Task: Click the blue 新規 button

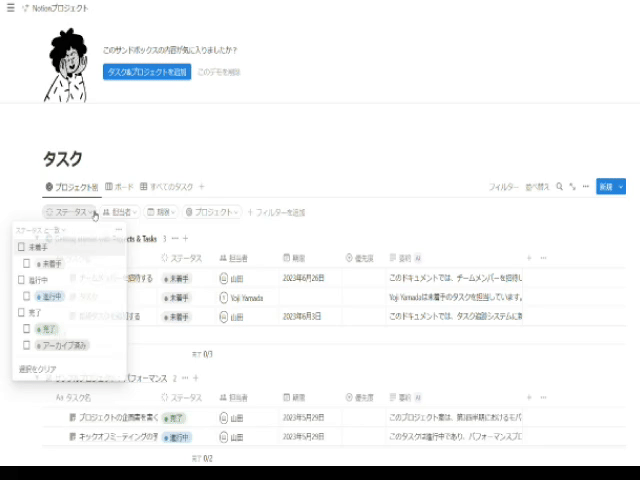Action: coord(606,187)
